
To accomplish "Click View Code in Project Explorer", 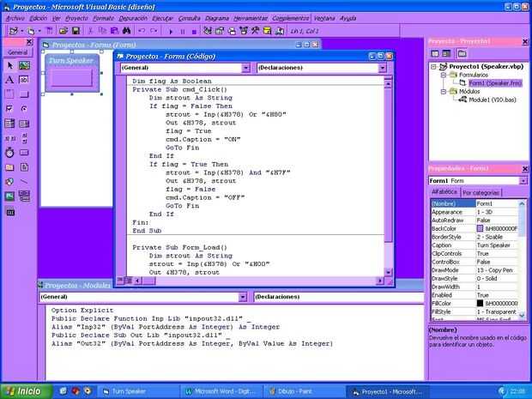I will pyautogui.click(x=435, y=53).
